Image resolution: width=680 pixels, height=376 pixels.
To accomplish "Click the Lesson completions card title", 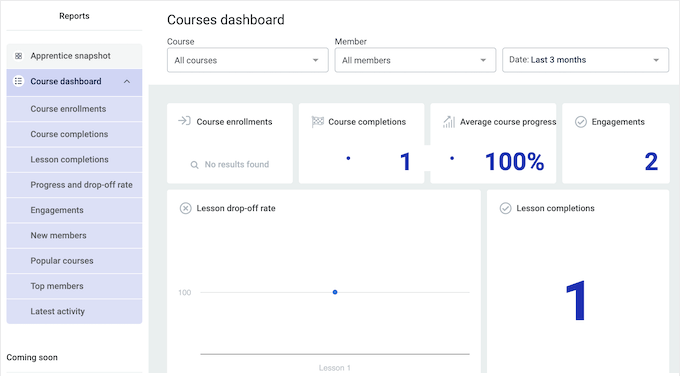I will pos(555,208).
